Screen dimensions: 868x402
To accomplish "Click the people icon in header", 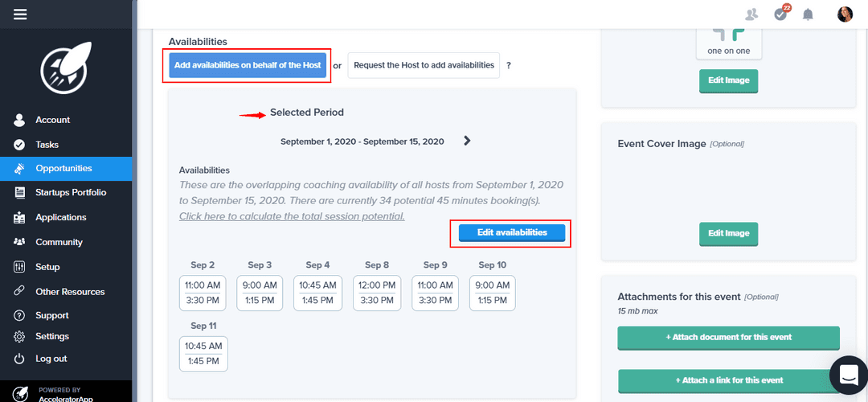I will (751, 14).
